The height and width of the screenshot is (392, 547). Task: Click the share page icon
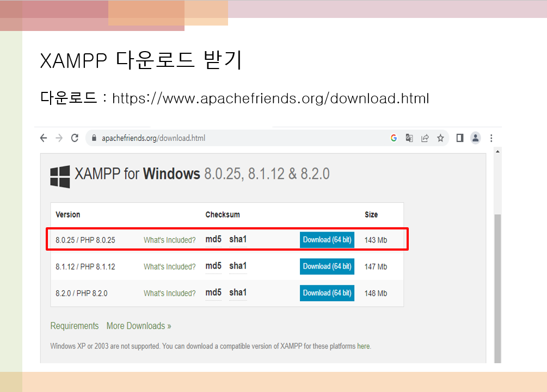tap(425, 138)
